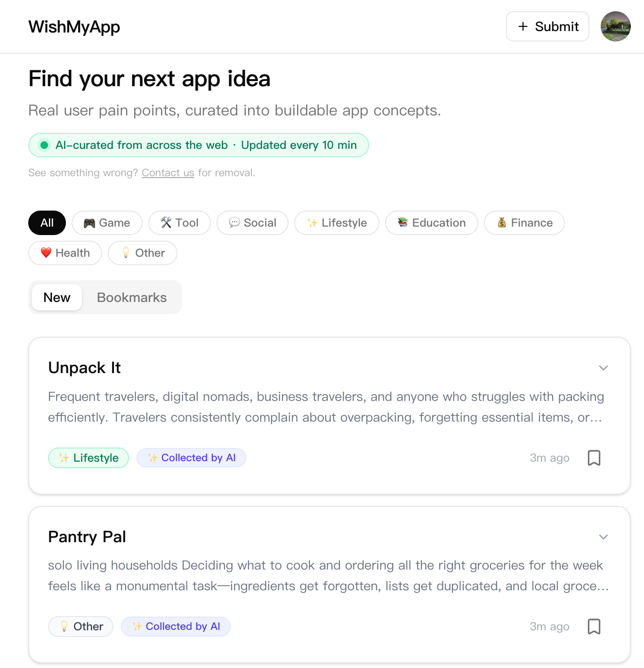Select the New tab
Image resolution: width=644 pixels, height=668 pixels.
(x=56, y=297)
